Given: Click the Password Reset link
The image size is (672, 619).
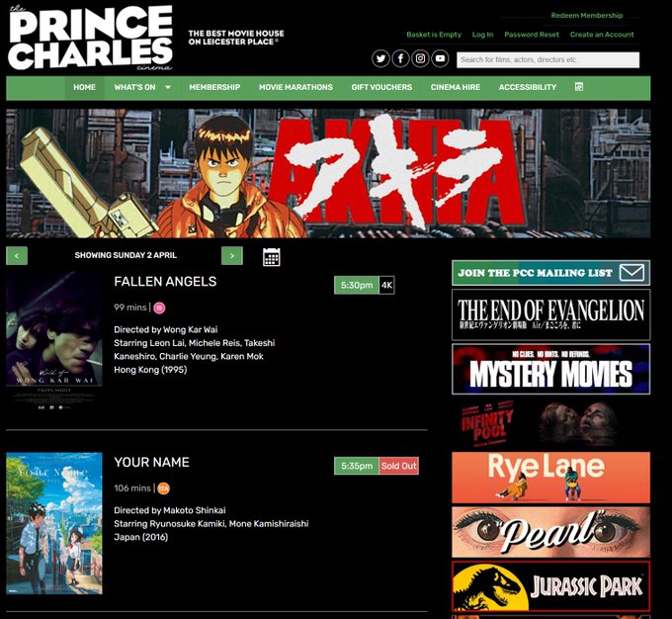Looking at the screenshot, I should 532,35.
